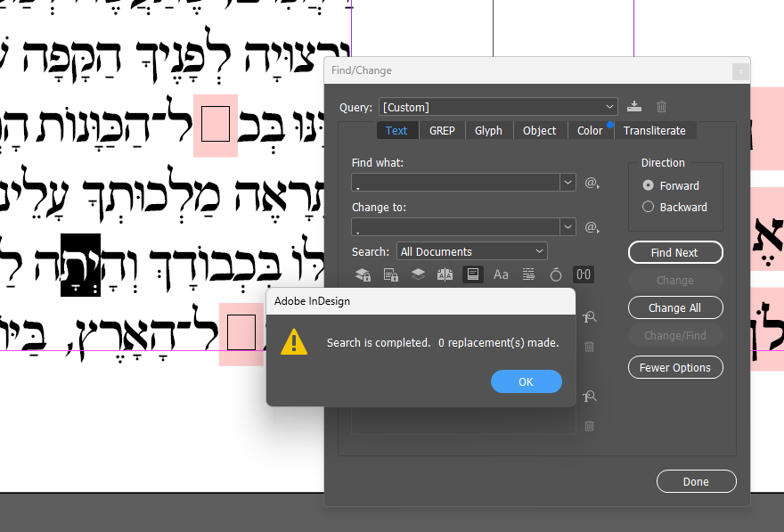Open special characters menu for Find what
This screenshot has height=532, width=784.
pos(592,183)
